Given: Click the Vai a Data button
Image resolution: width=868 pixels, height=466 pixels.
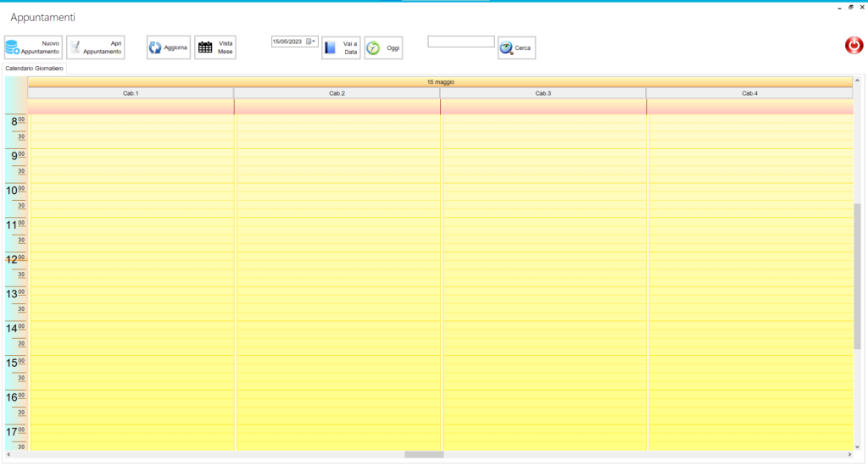Looking at the screenshot, I should coord(341,47).
